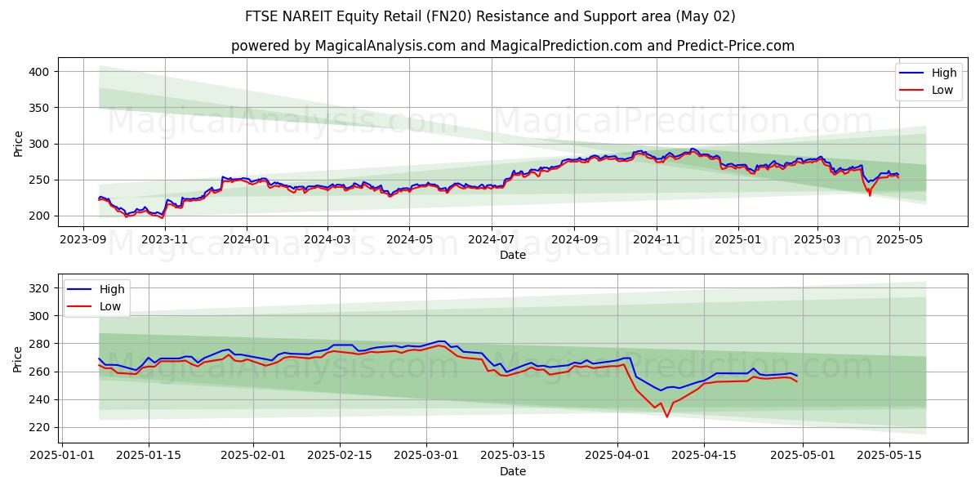
Task: Click the '2025-05-15' x-axis label of bottom chart
Action: click(889, 456)
